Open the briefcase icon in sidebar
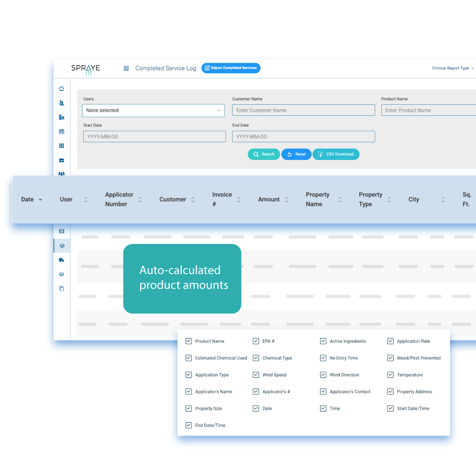Viewport: 476px width, 476px height. (61, 160)
